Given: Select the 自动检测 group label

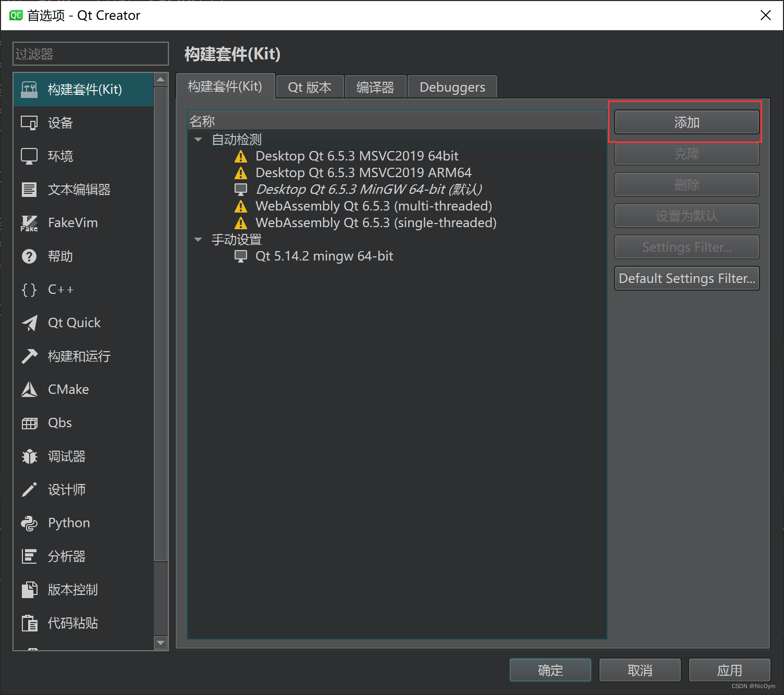Looking at the screenshot, I should tap(237, 140).
